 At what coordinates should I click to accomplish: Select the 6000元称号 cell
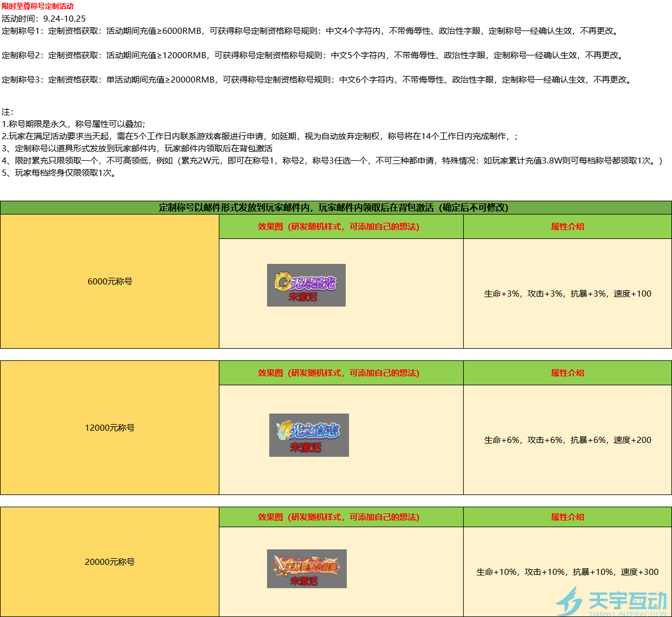110,282
